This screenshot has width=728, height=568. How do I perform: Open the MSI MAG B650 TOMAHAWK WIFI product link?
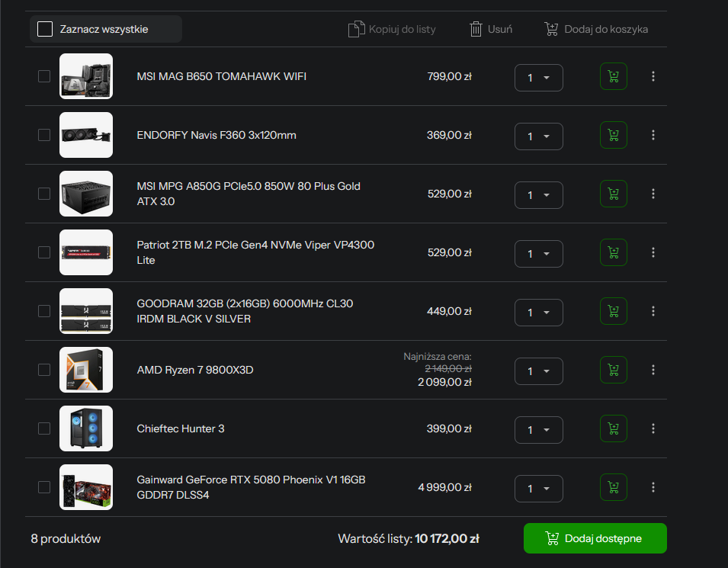click(222, 76)
